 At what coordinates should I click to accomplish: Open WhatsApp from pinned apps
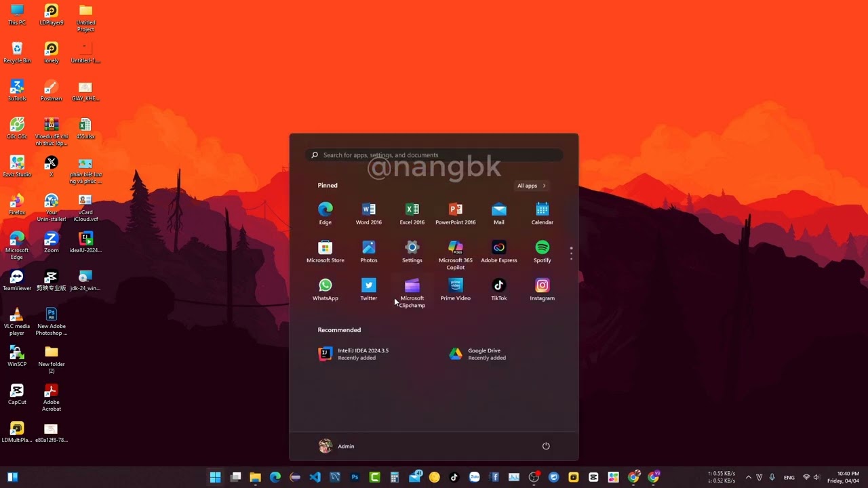(x=325, y=289)
